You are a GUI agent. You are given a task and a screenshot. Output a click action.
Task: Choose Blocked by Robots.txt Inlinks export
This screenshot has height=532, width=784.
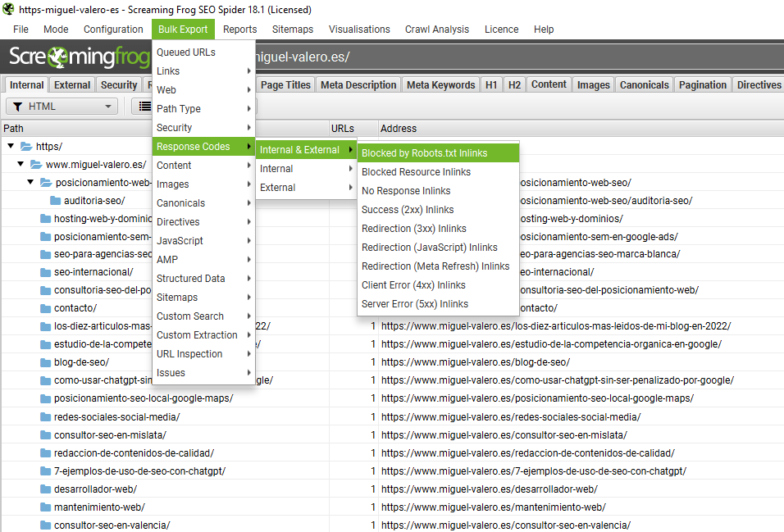pos(438,153)
